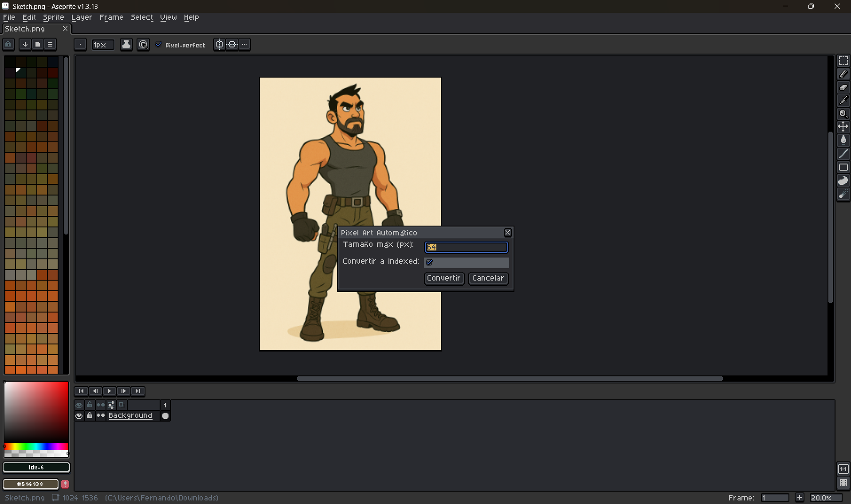
Task: Go to the previous frame
Action: click(95, 391)
